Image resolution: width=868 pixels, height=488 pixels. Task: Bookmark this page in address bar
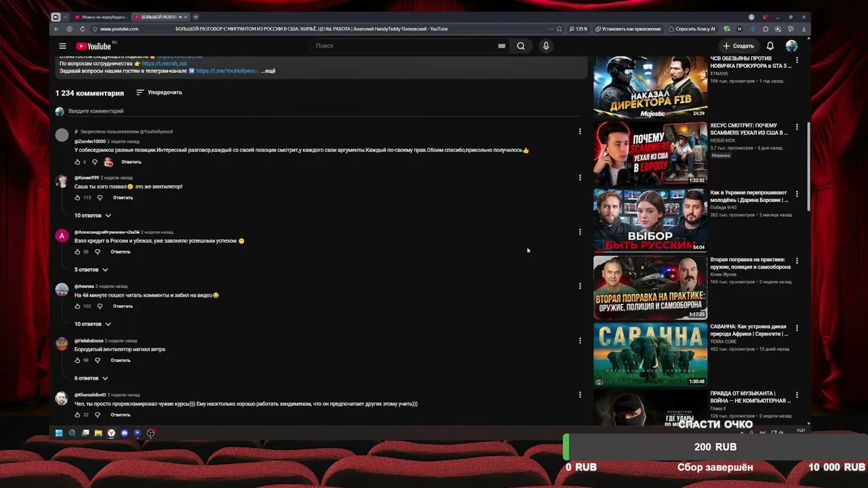tap(559, 29)
